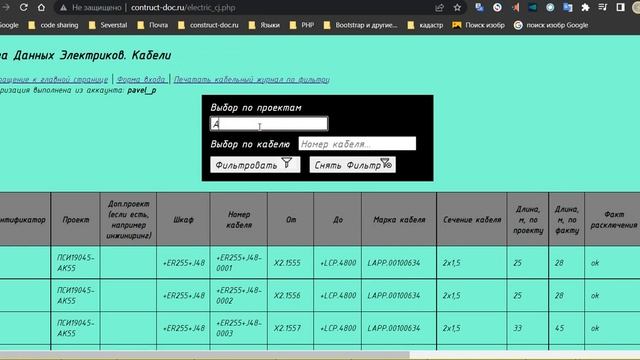Viewport: 640px width, 360px height.
Task: Click the account name pavel_p
Action: pyautogui.click(x=142, y=90)
